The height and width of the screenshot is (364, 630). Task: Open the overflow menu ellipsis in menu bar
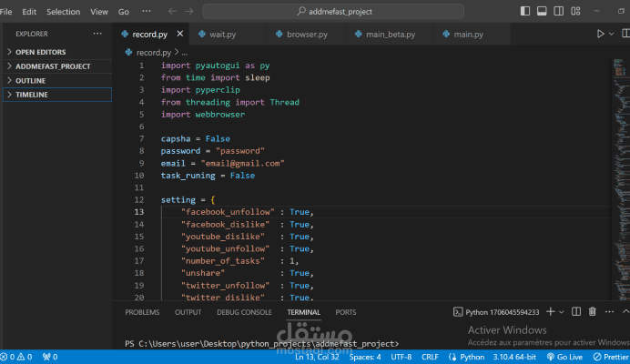[x=147, y=11]
